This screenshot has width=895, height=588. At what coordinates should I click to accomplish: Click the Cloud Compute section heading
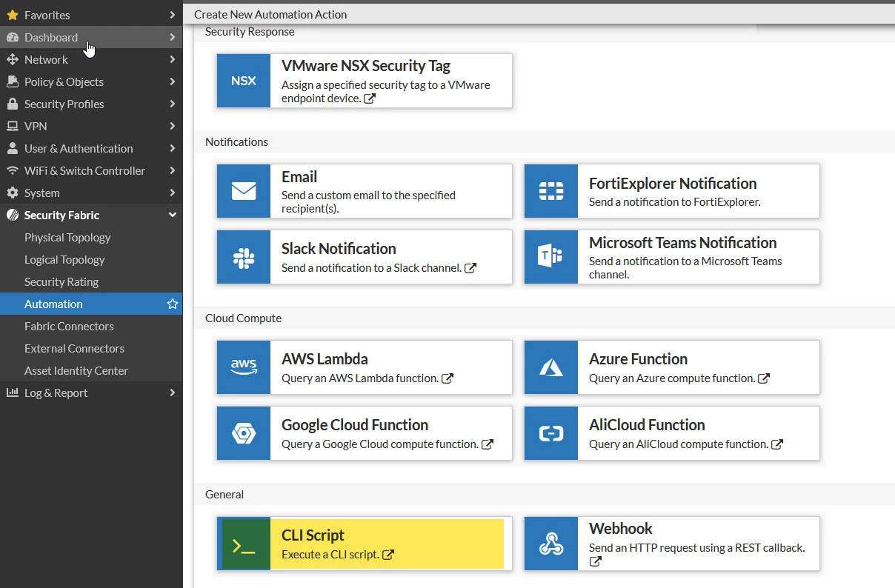[x=243, y=318]
